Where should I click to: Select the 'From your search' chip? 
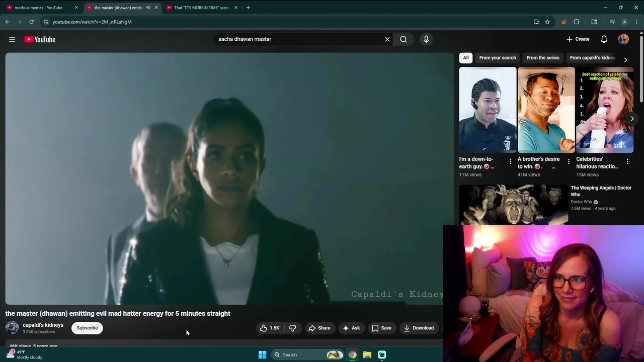(x=498, y=58)
